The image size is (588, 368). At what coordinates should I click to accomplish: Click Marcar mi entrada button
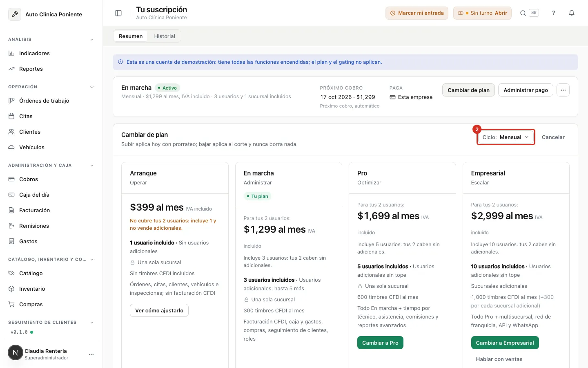click(x=417, y=13)
